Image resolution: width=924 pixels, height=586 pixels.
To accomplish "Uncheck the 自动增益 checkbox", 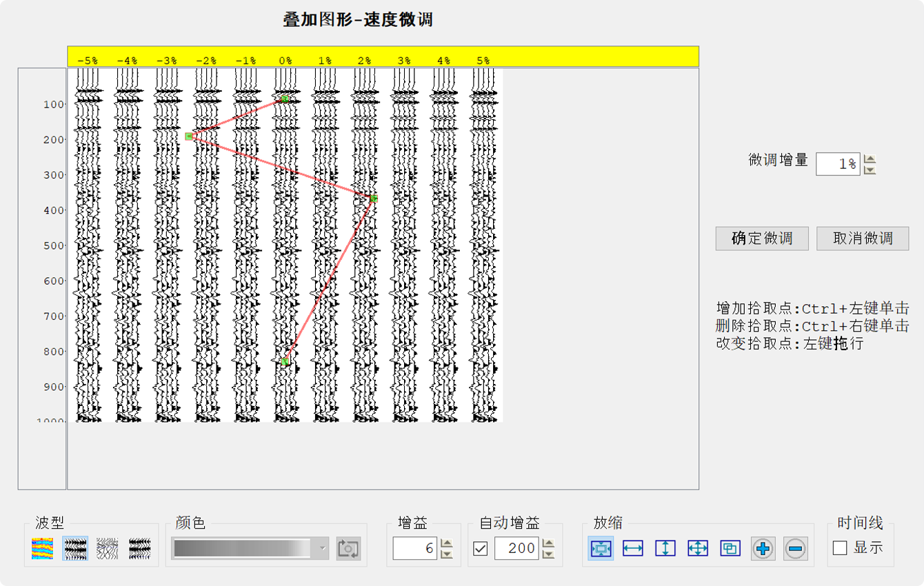I will click(x=481, y=549).
